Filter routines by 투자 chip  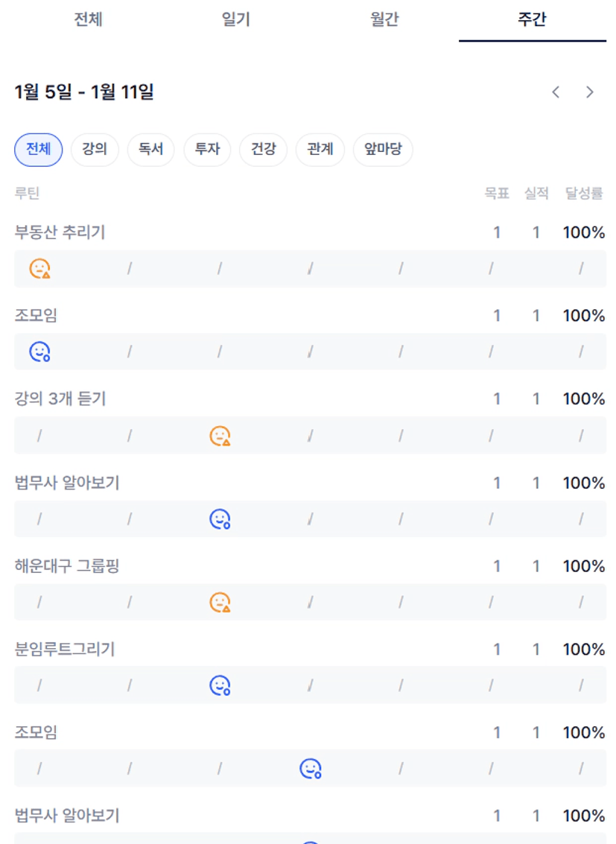pyautogui.click(x=207, y=150)
